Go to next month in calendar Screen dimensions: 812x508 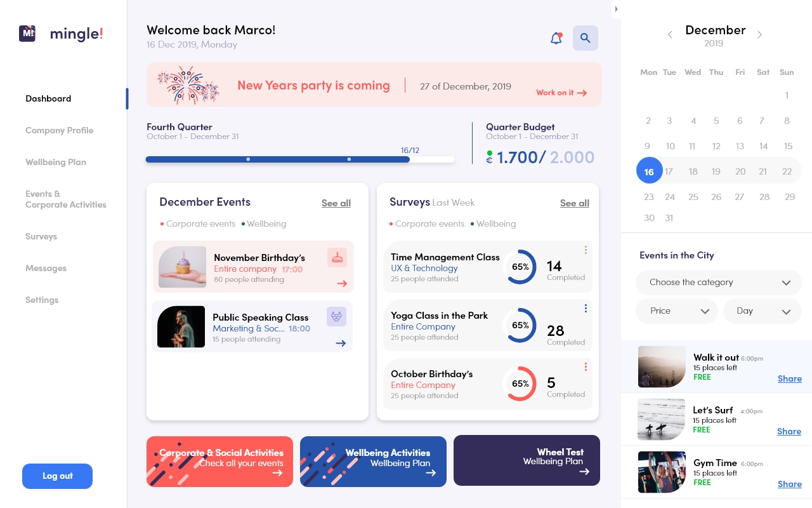point(760,35)
